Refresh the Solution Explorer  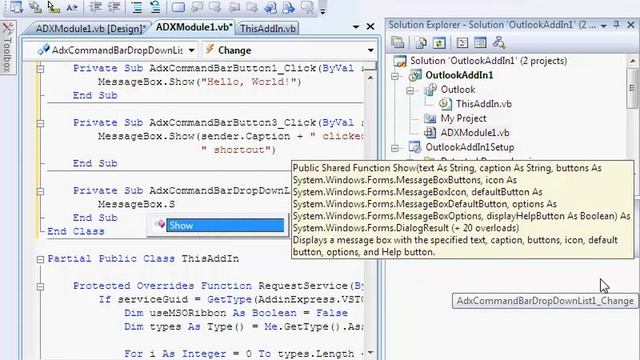[x=439, y=42]
